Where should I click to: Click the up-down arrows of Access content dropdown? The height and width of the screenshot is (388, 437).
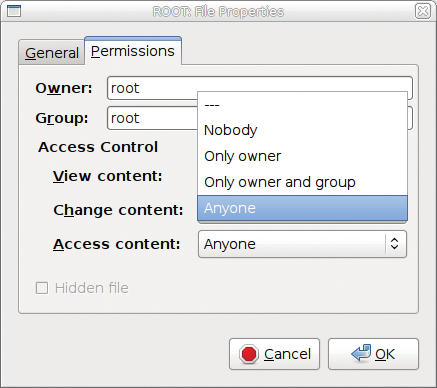(395, 244)
